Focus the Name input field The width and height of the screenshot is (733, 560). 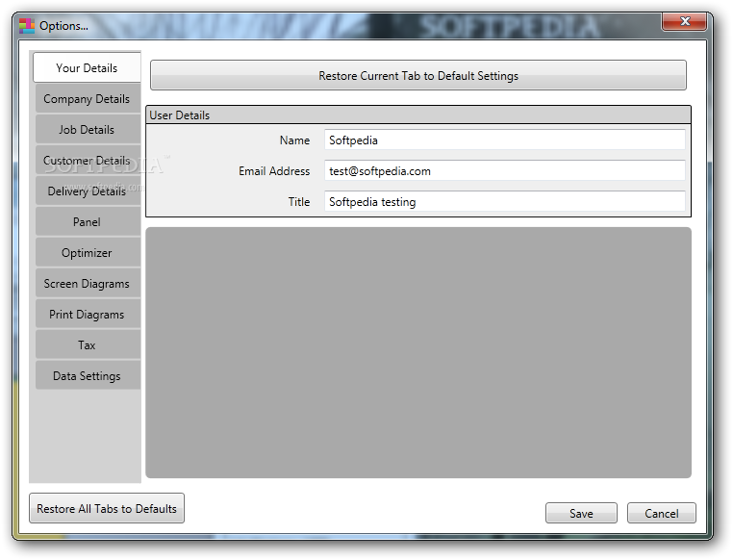point(505,140)
